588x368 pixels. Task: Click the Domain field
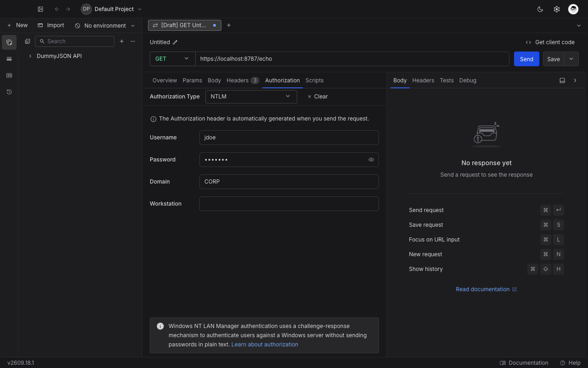pyautogui.click(x=289, y=182)
